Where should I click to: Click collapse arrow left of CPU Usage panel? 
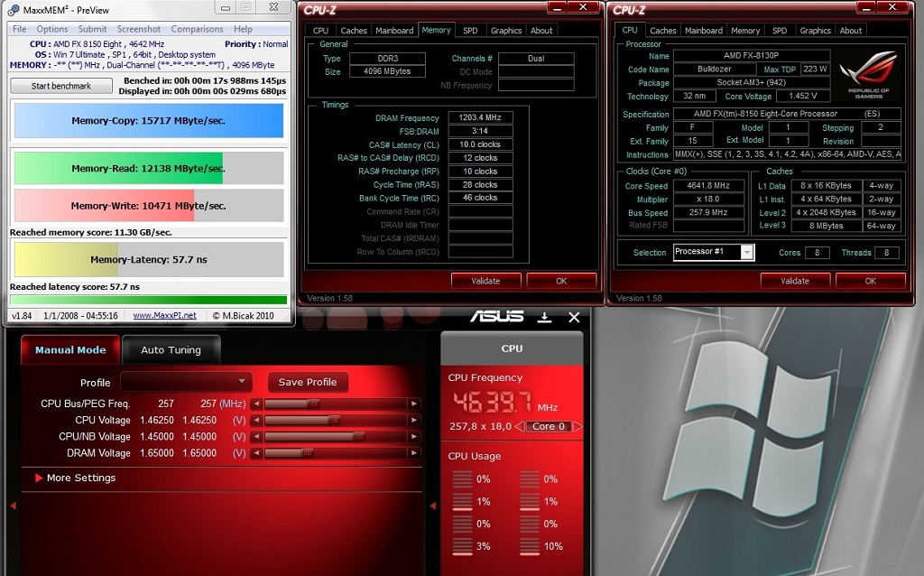(x=433, y=506)
